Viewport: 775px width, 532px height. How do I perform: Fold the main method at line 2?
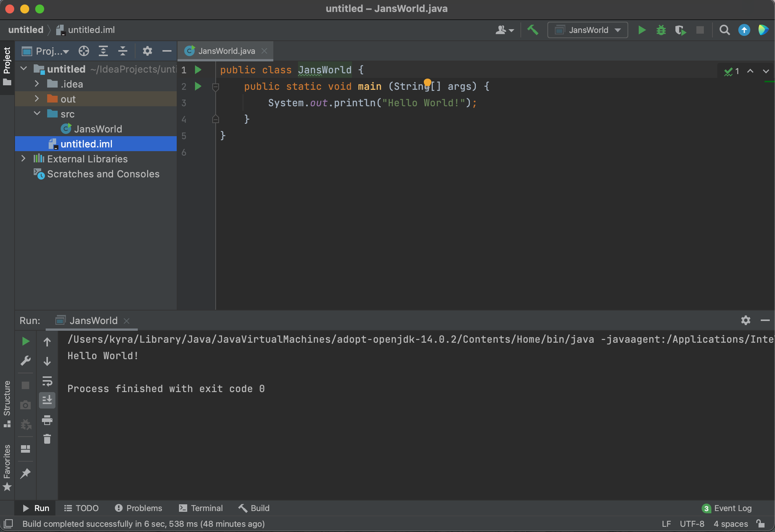[x=216, y=87]
